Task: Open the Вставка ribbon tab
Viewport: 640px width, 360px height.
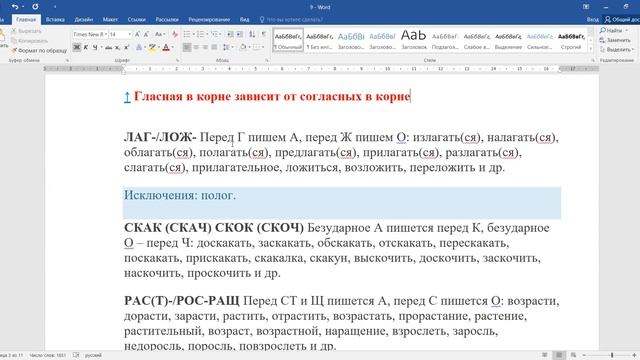Action: (55, 19)
